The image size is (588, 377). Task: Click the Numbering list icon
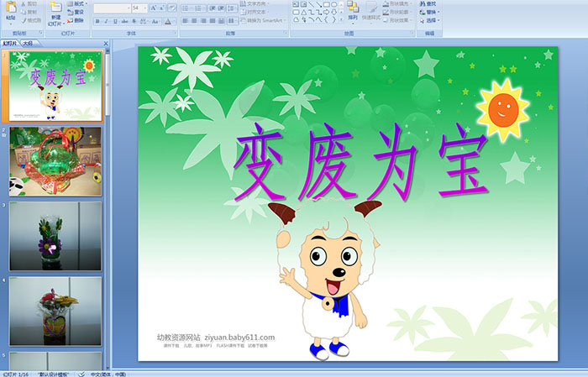200,8
